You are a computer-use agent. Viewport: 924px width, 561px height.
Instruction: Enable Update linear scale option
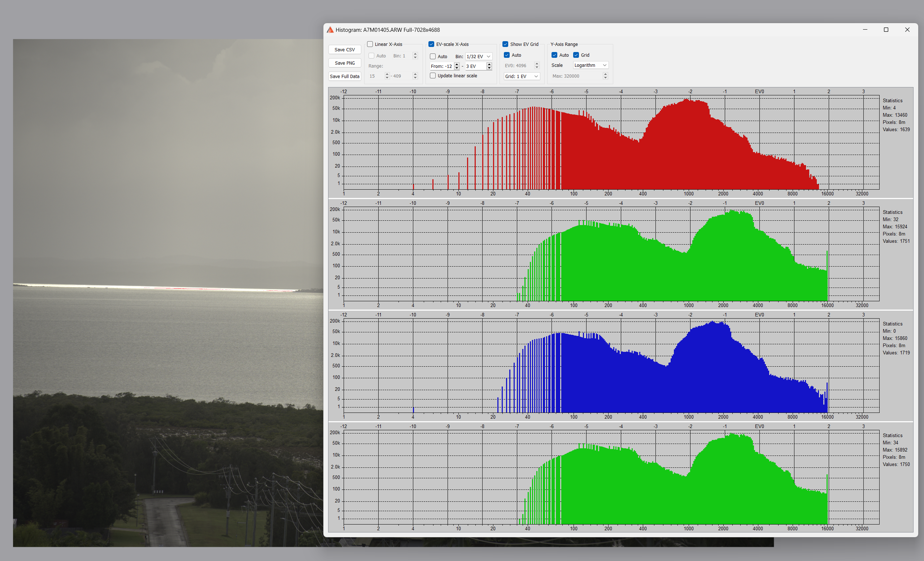[433, 76]
